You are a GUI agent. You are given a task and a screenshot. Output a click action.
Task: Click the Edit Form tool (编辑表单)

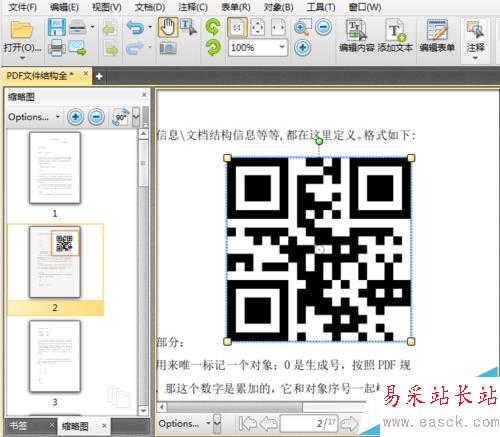click(x=437, y=36)
